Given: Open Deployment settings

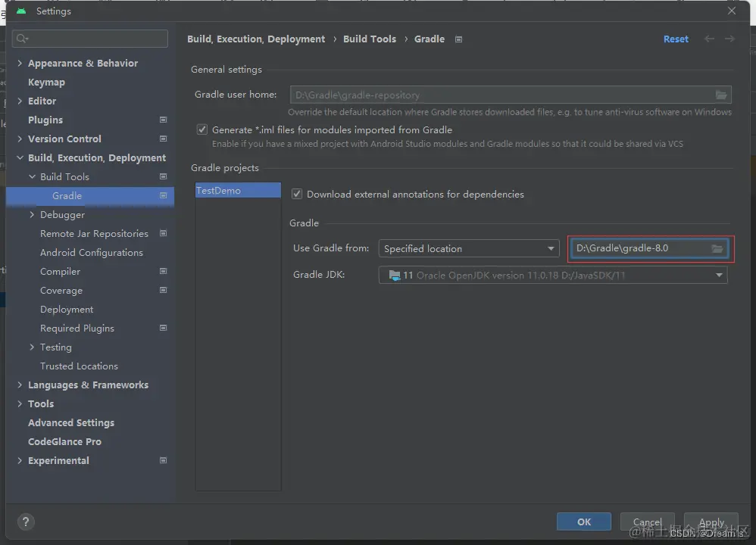Looking at the screenshot, I should pyautogui.click(x=67, y=310).
